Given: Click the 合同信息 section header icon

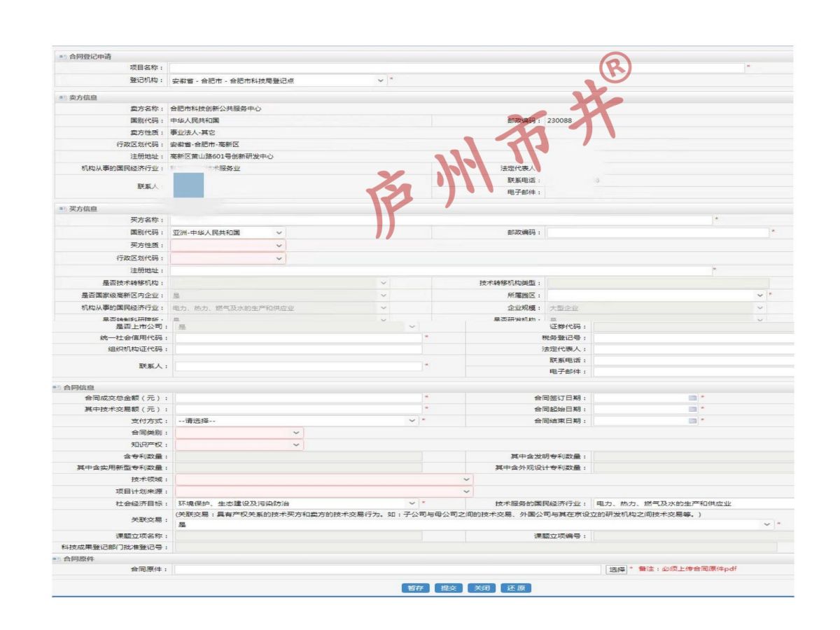Looking at the screenshot, I should click(x=57, y=386).
